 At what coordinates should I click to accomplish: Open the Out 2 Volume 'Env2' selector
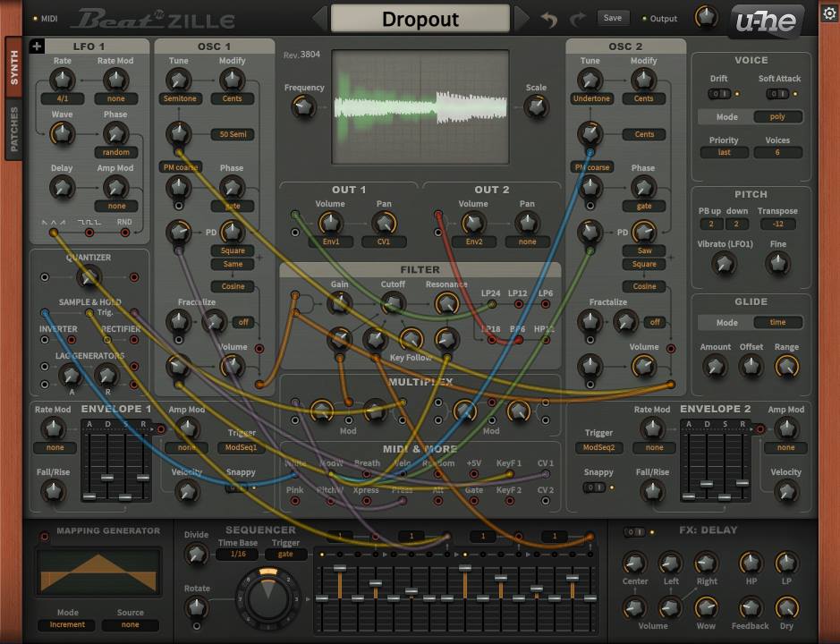[x=473, y=241]
